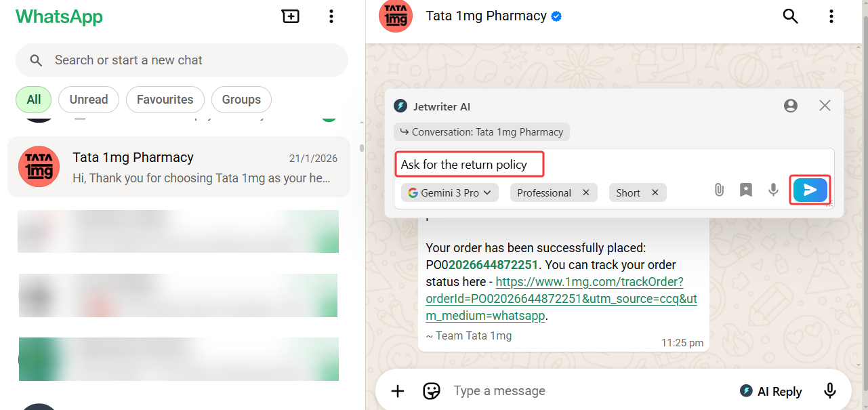Select the Groups filter tab

coord(241,100)
